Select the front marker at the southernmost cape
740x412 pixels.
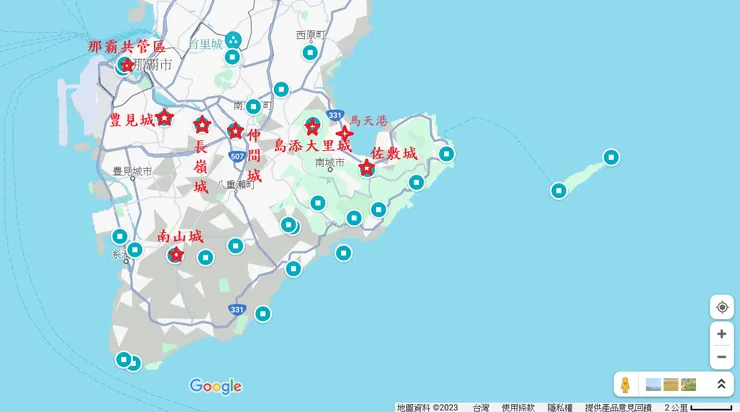(124, 360)
